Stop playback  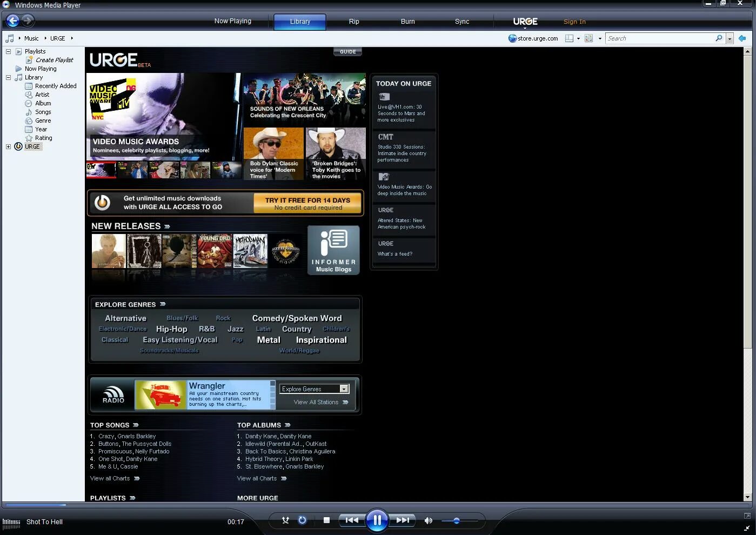(326, 520)
